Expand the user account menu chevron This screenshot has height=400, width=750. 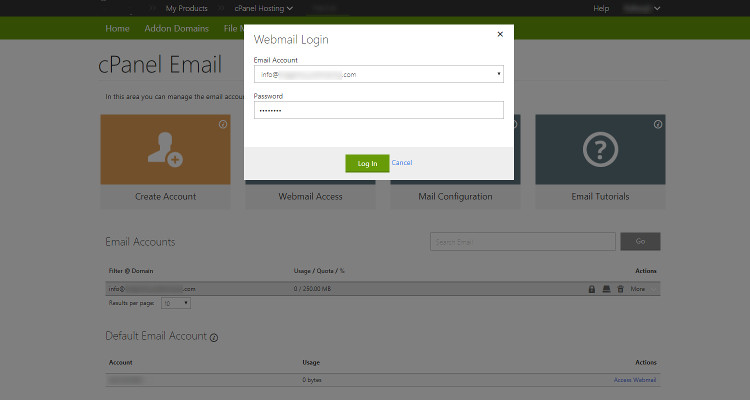657,8
